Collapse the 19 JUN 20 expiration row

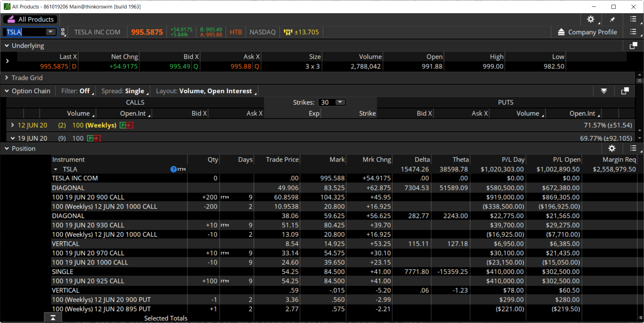click(x=13, y=138)
